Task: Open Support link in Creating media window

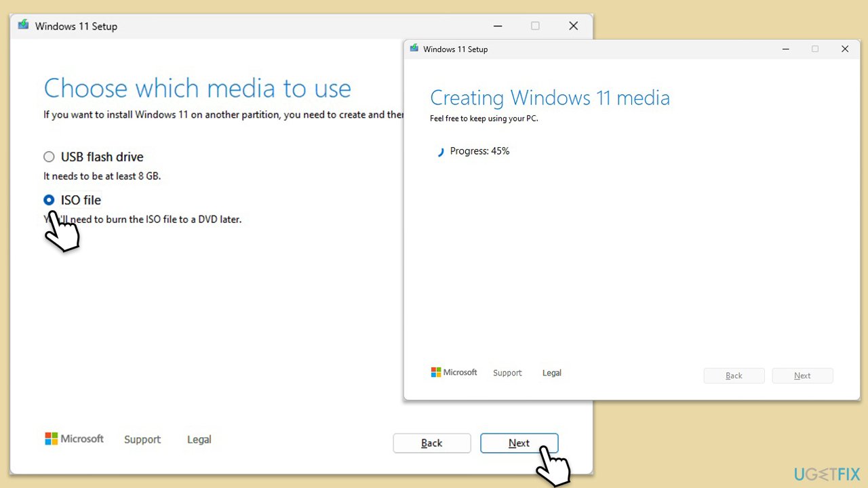Action: [x=507, y=373]
